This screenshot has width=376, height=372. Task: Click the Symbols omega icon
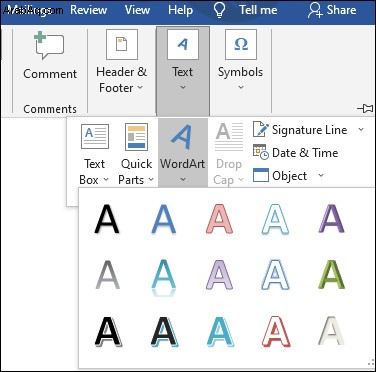pyautogui.click(x=241, y=44)
